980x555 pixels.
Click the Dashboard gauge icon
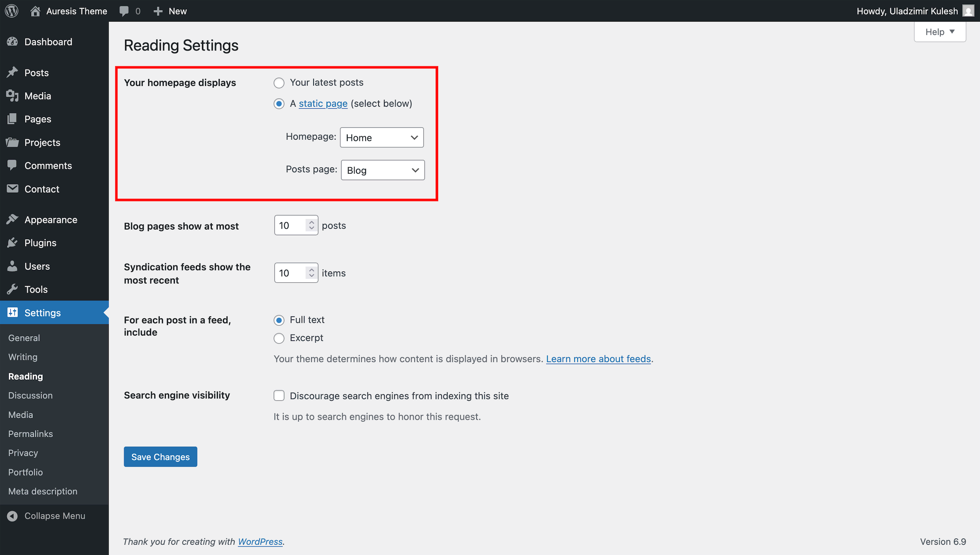pos(12,42)
